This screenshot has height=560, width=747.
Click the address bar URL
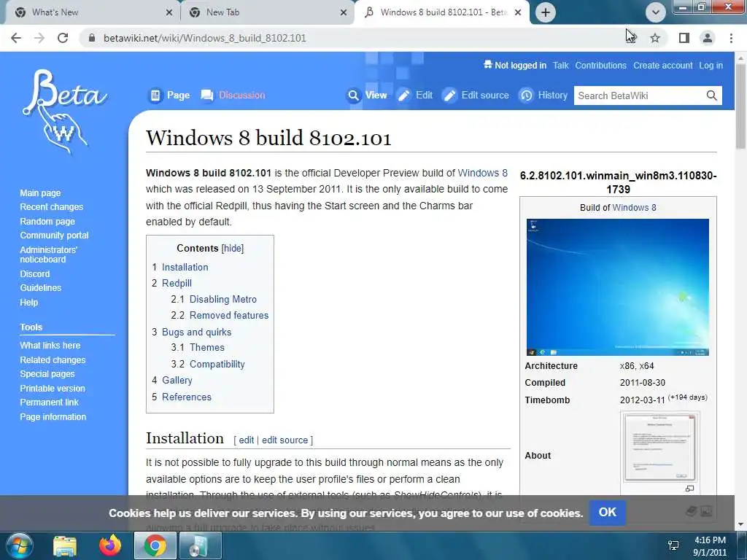[x=205, y=38]
